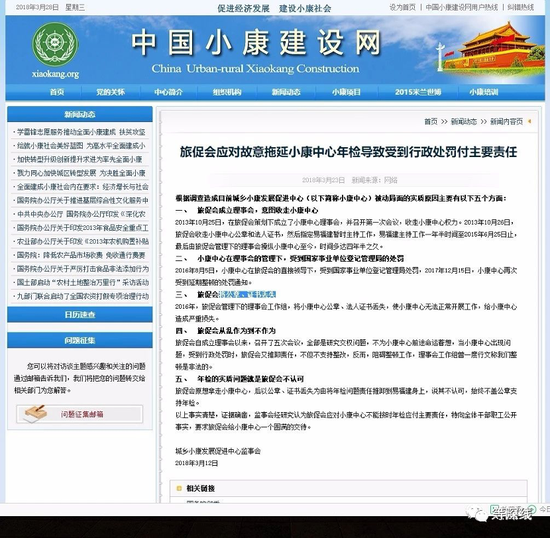The image size is (550, 538).
Task: Open sidebar news item starting 加快转型升级
Action: point(80,159)
